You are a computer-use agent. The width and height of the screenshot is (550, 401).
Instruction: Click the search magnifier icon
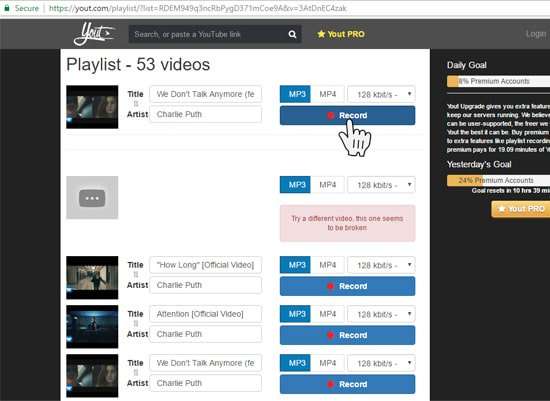292,34
